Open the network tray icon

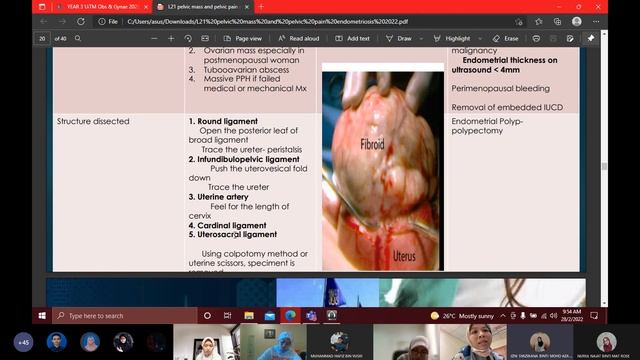point(544,316)
